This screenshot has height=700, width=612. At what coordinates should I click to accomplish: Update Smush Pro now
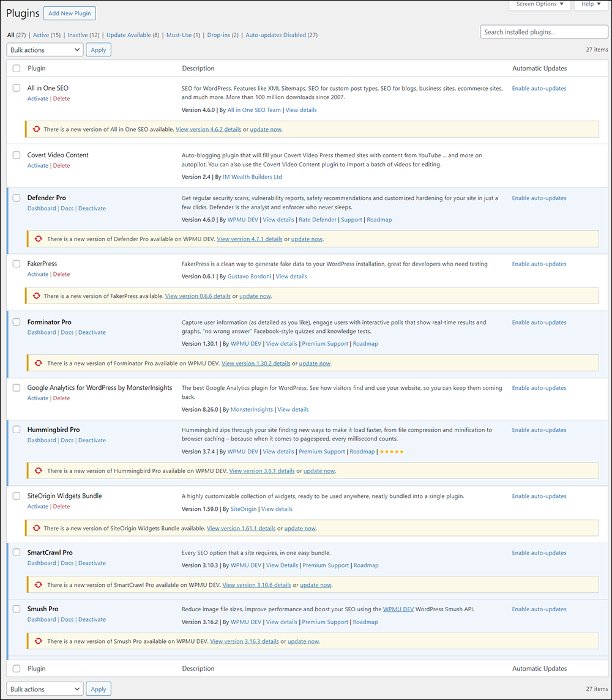(303, 641)
